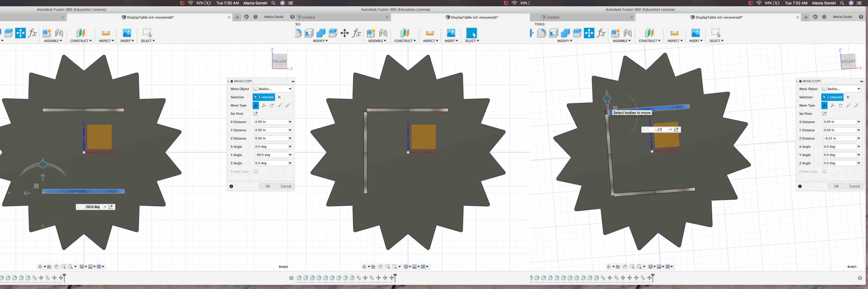Viewport: 868px width, 289px height.
Task: Check Create Copy in left dialog
Action: 256,171
